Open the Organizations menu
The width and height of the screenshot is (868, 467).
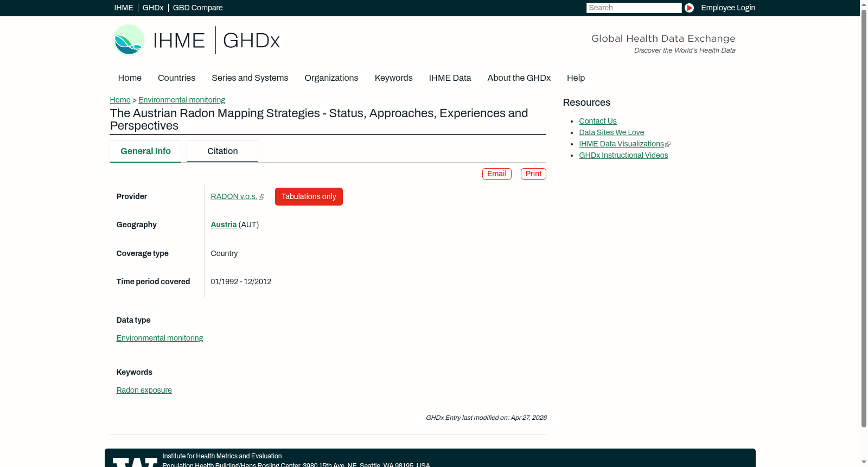tap(331, 78)
